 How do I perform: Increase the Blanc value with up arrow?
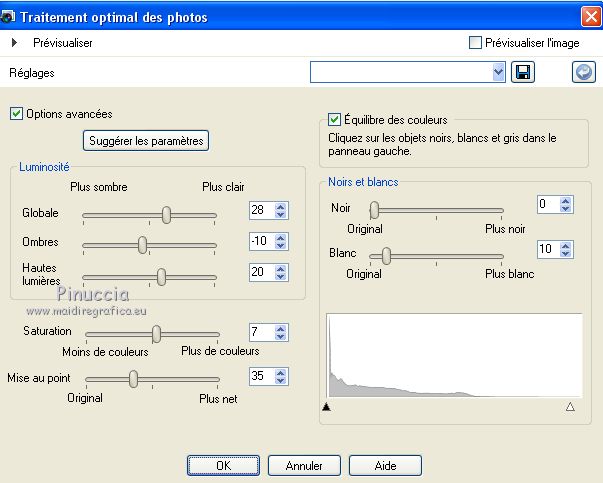point(567,244)
